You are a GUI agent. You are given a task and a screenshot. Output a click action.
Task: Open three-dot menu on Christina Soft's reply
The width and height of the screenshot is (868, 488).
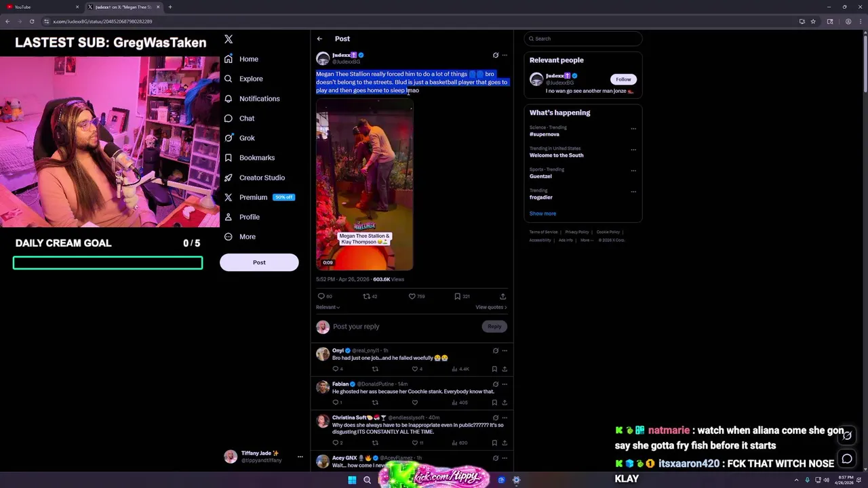(x=504, y=418)
